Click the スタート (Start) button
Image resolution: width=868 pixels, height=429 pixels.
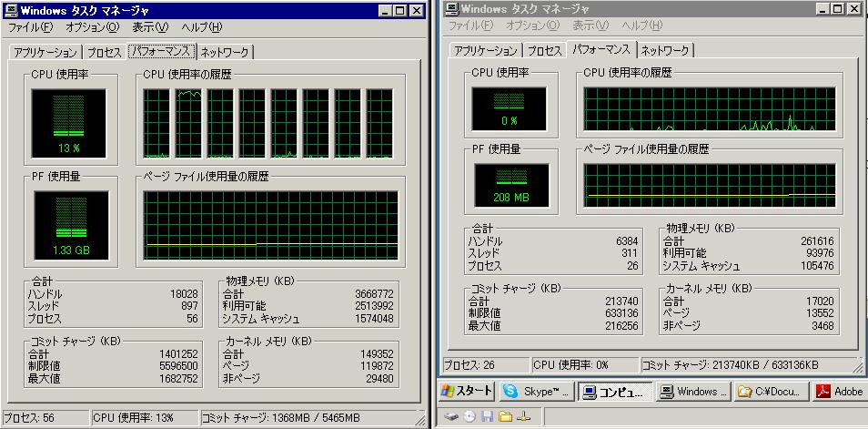tap(468, 392)
